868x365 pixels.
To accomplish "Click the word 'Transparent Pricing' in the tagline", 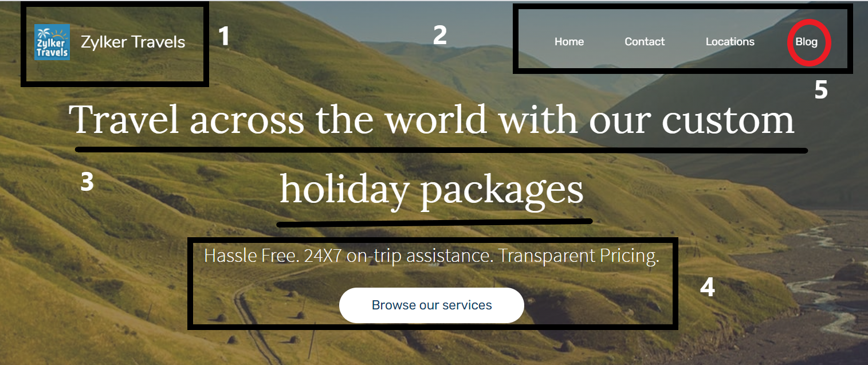I will click(x=579, y=256).
